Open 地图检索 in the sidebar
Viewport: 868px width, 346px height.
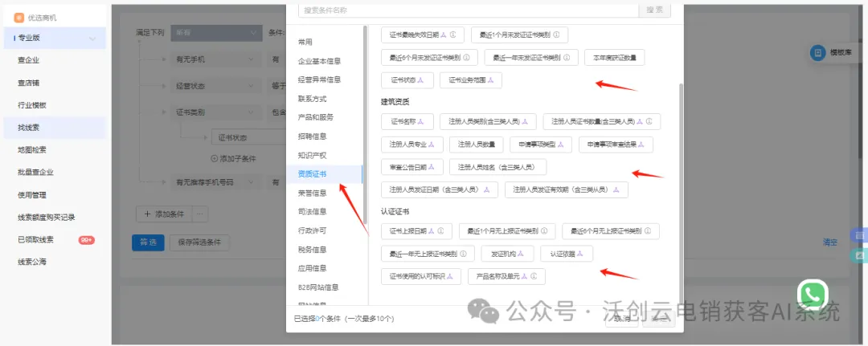click(x=32, y=150)
